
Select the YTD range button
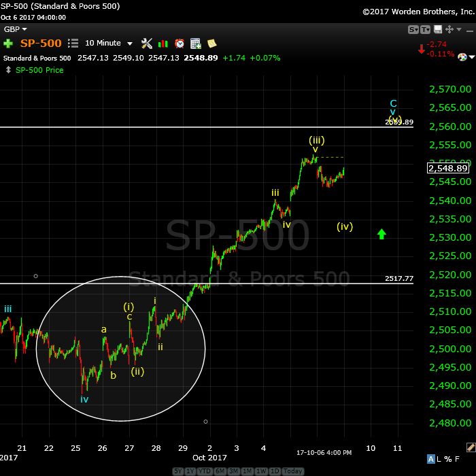(204, 471)
